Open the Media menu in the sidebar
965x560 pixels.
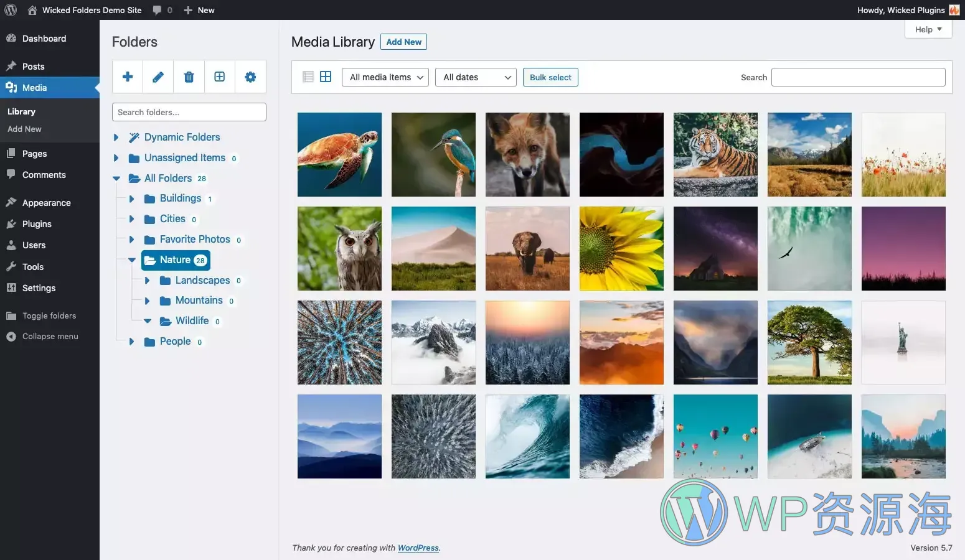click(x=34, y=88)
